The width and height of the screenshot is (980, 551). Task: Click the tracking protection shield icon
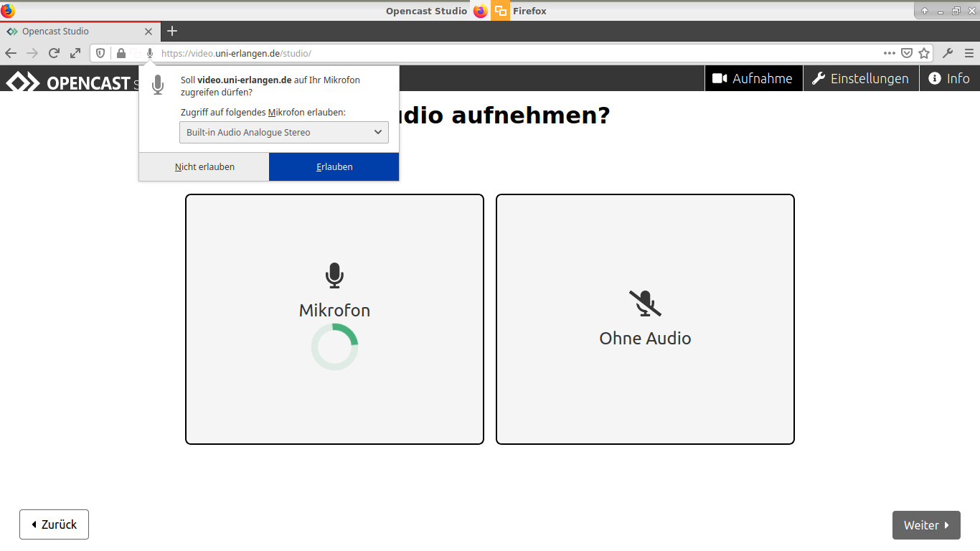100,53
